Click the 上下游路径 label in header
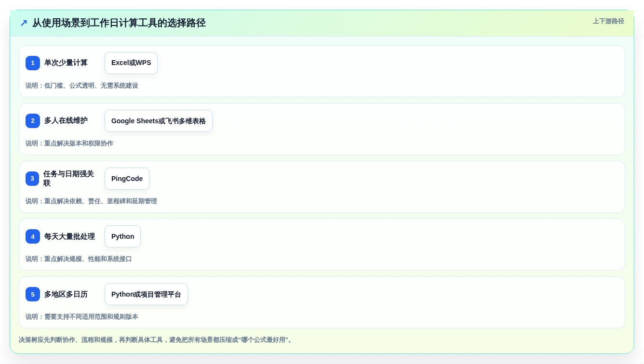The width and height of the screenshot is (644, 364). 608,21
